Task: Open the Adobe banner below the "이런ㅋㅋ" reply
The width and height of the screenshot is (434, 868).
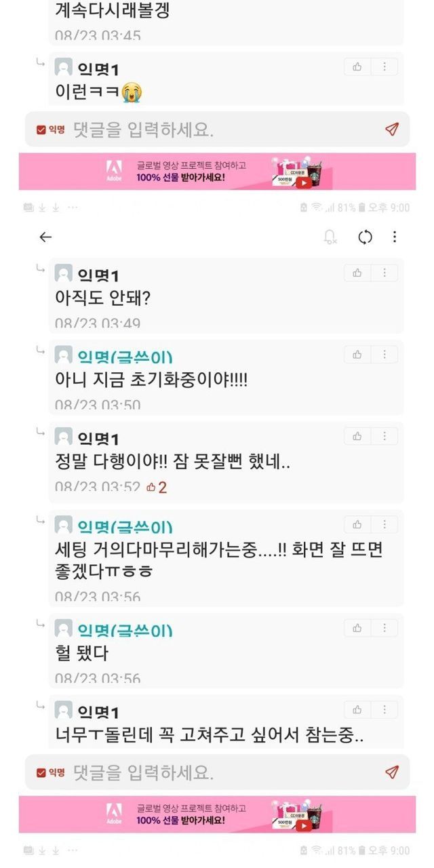Action: 217,172
